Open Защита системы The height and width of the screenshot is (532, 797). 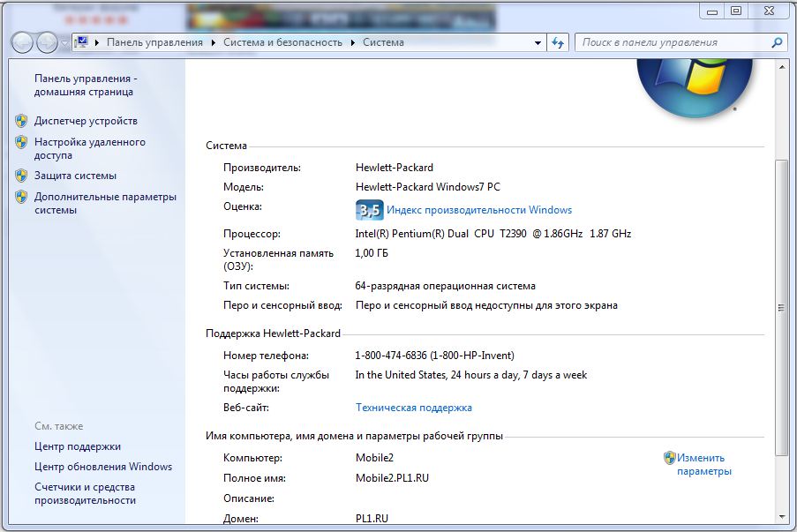75,176
